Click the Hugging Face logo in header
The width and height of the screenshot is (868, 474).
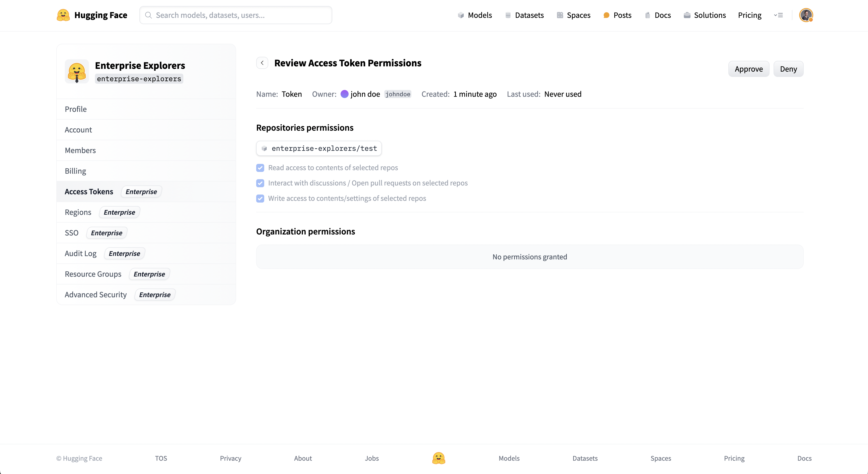[63, 15]
